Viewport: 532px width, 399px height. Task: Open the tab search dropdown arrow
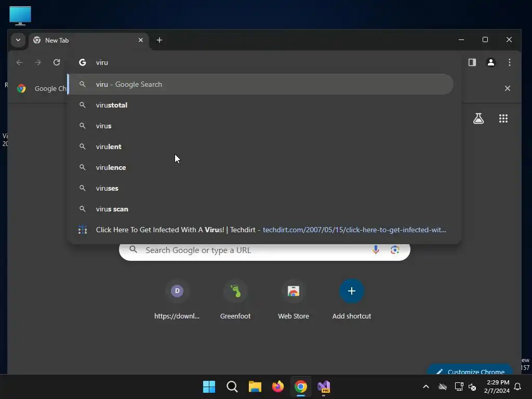click(18, 40)
